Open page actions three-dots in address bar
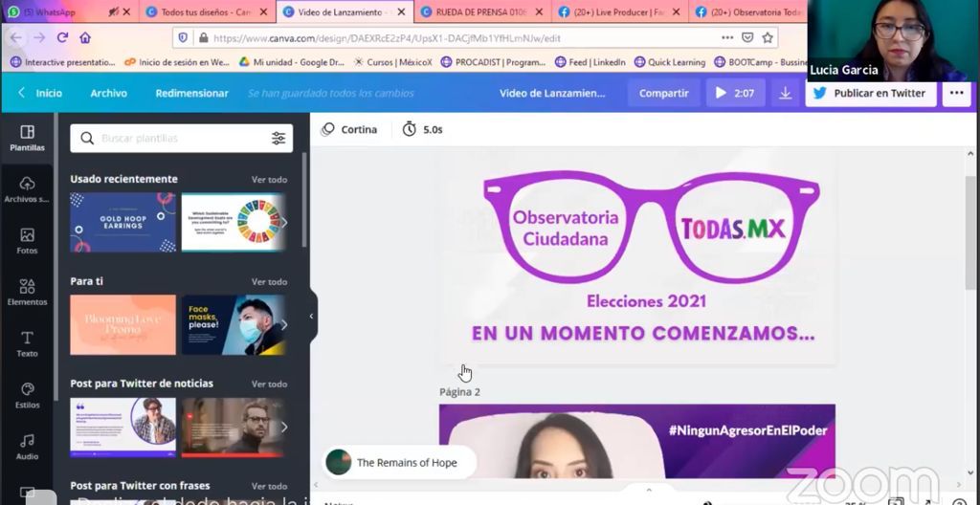Image resolution: width=980 pixels, height=505 pixels. coord(727,37)
